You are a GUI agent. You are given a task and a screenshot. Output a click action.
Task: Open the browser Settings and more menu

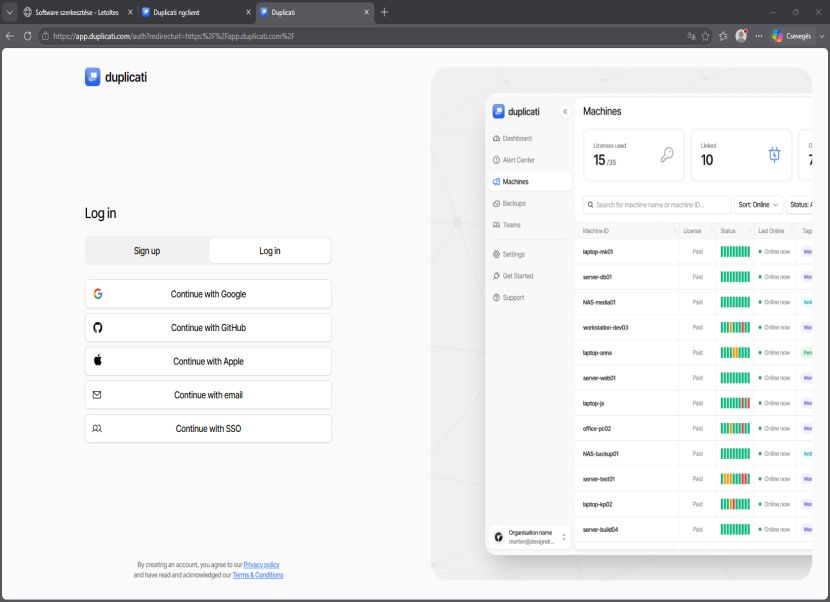[759, 36]
